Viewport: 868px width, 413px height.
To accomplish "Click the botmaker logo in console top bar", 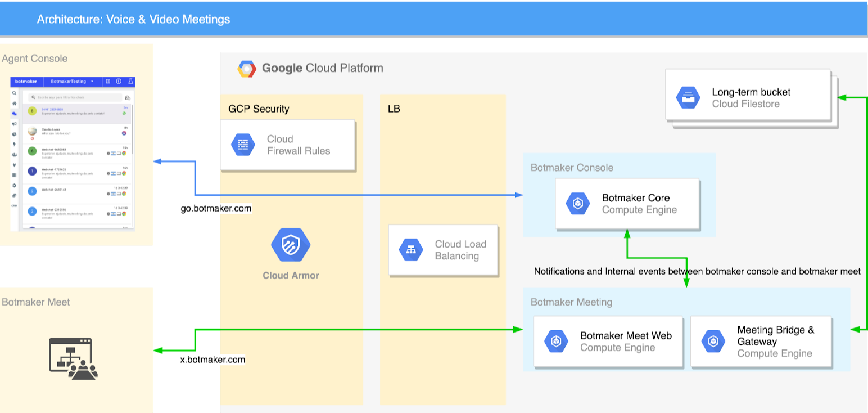I will (26, 82).
